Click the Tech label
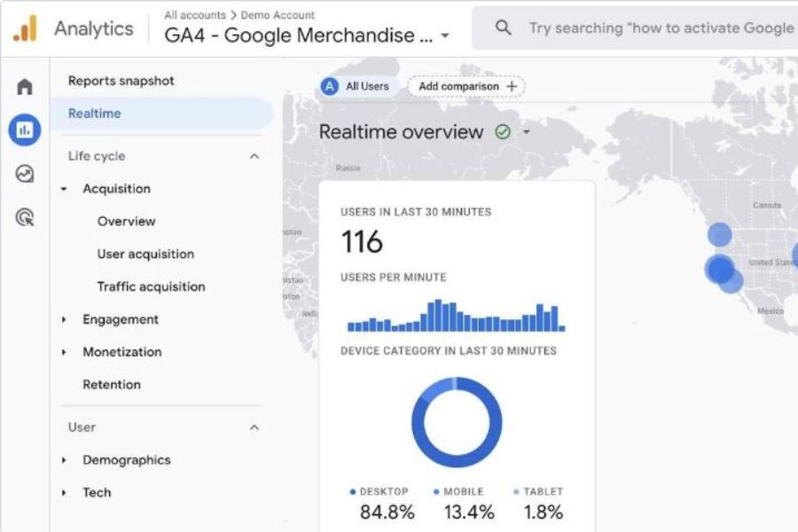798x532 pixels. click(97, 493)
